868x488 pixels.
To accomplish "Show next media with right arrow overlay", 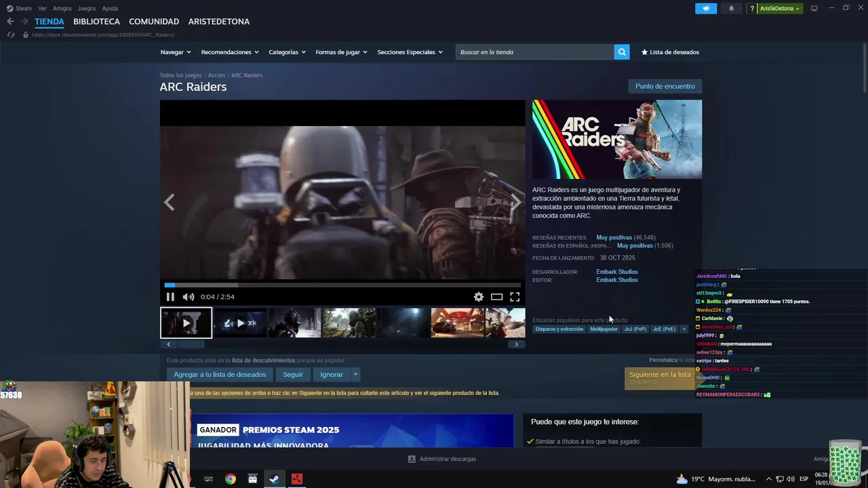I will 515,203.
